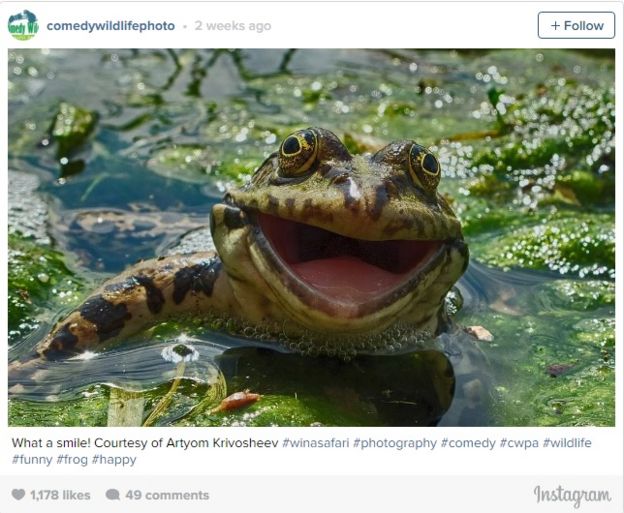Viewport: 624px width, 513px height.
Task: Open the #happy hashtag
Action: (114, 460)
